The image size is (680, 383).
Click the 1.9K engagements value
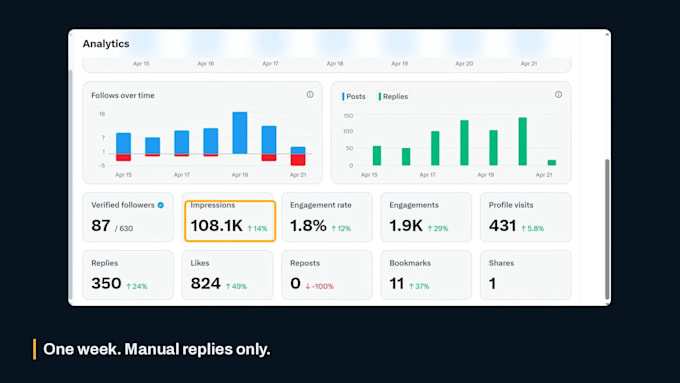(405, 226)
